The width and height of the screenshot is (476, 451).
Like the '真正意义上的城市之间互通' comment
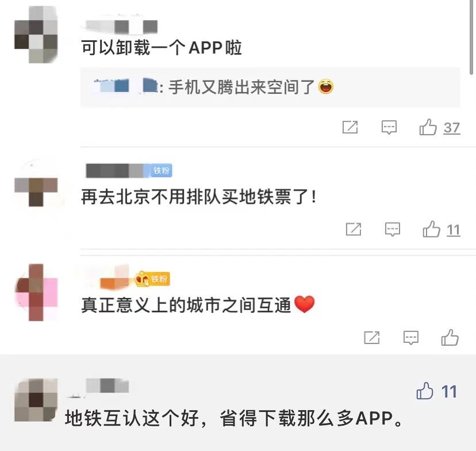pos(450,338)
